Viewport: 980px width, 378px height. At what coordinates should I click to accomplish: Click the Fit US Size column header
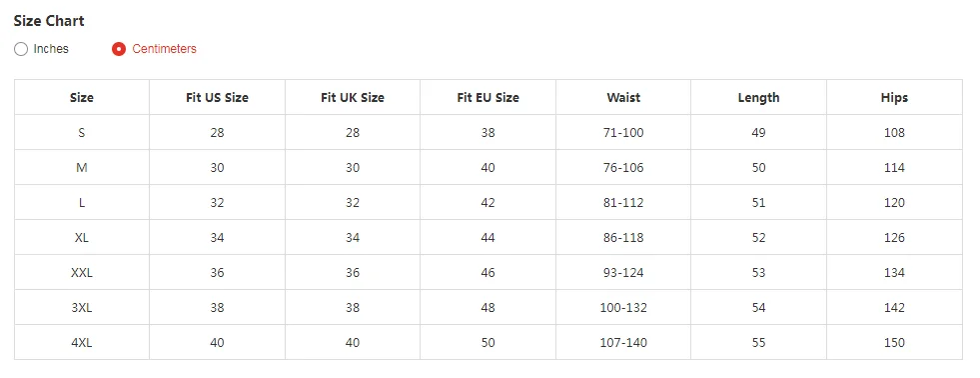217,98
